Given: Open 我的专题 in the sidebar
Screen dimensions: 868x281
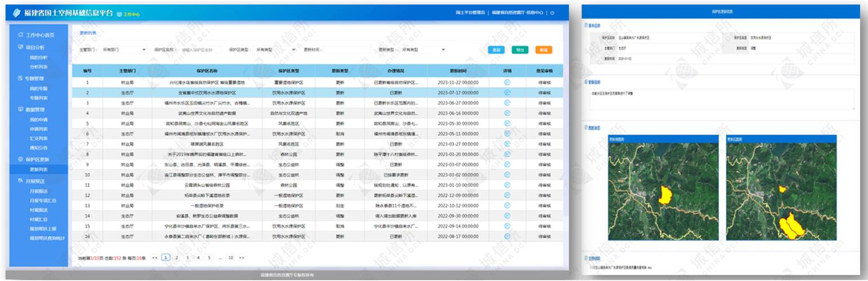Looking at the screenshot, I should click(39, 88).
